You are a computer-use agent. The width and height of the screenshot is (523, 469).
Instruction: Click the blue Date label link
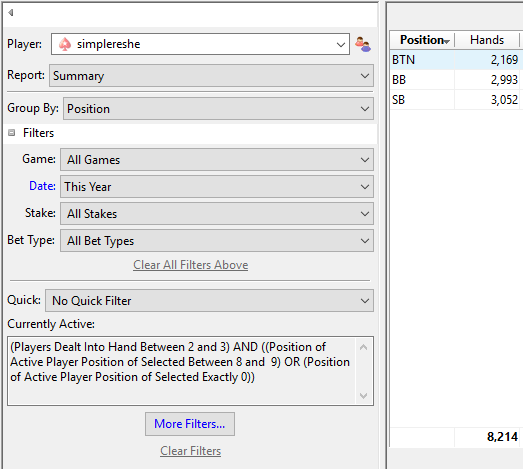pos(42,186)
